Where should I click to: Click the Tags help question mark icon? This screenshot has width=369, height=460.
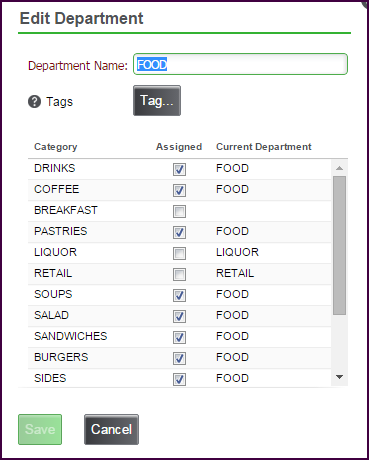tap(34, 102)
